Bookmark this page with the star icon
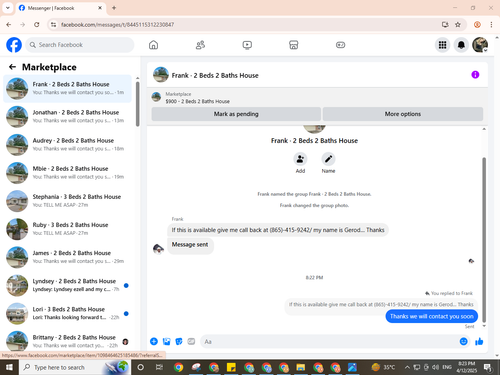Image resolution: width=500 pixels, height=375 pixels. pyautogui.click(x=458, y=25)
